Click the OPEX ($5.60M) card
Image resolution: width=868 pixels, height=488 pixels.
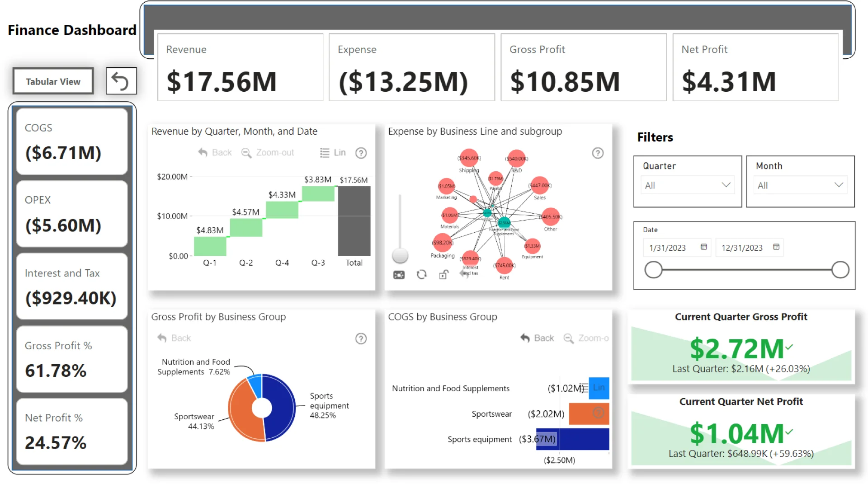(72, 214)
